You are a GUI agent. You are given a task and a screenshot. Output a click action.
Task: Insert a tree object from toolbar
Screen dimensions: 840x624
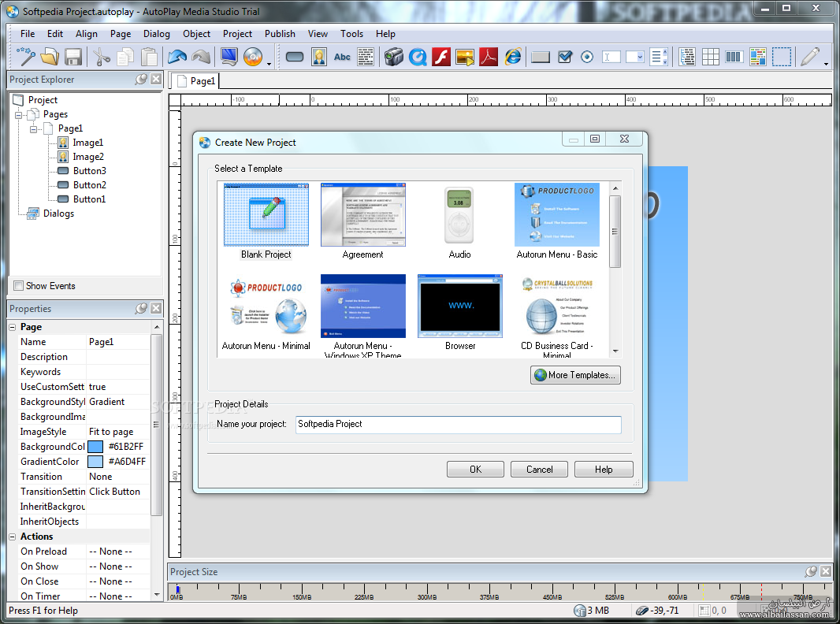click(687, 56)
